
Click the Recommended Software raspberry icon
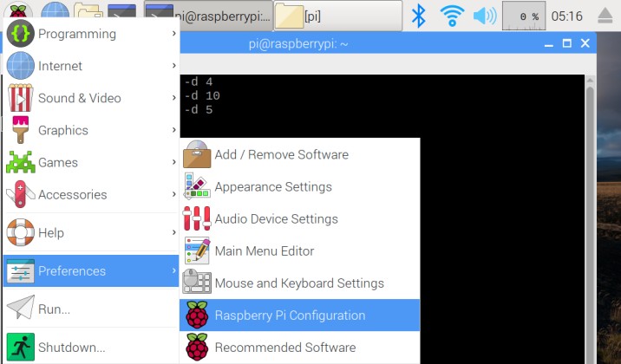coord(197,347)
